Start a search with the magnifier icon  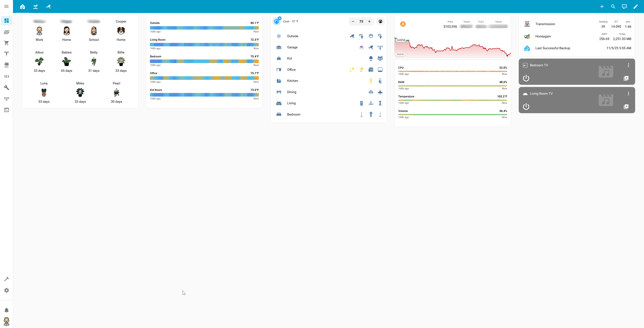(x=613, y=6)
